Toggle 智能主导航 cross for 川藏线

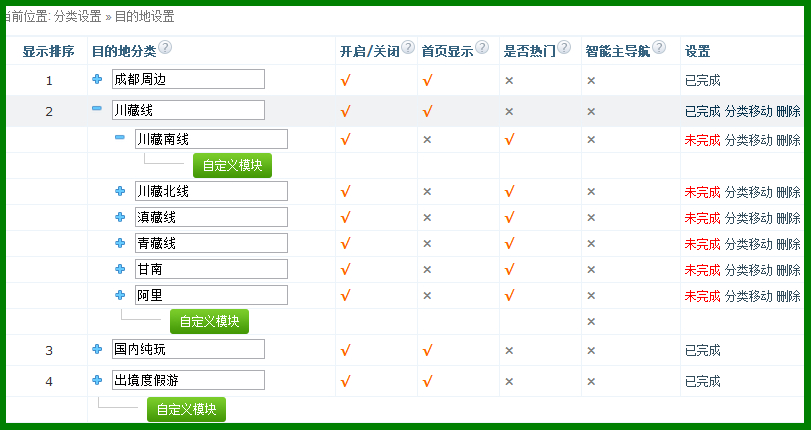(x=591, y=111)
